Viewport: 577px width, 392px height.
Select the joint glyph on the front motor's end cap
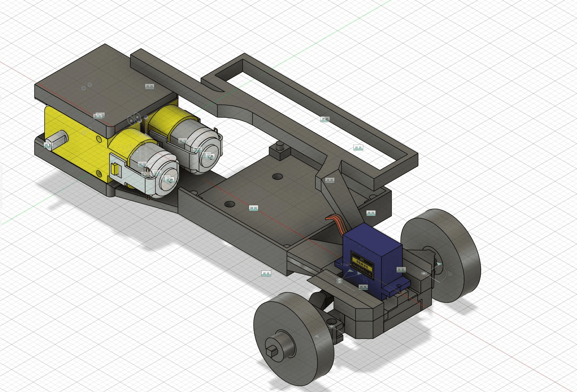[x=169, y=180]
